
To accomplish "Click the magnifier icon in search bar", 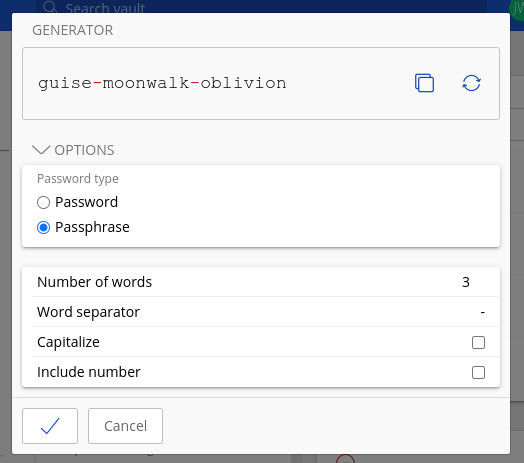I will (50, 7).
